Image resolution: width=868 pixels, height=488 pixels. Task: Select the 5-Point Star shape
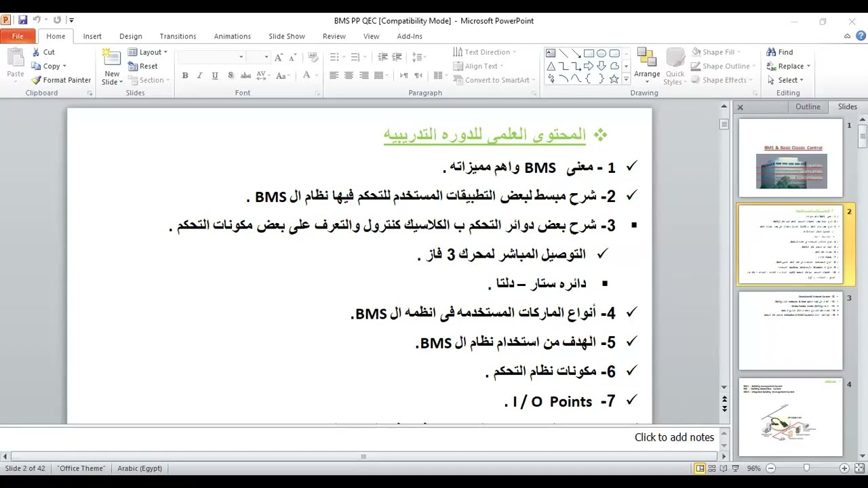(x=614, y=79)
